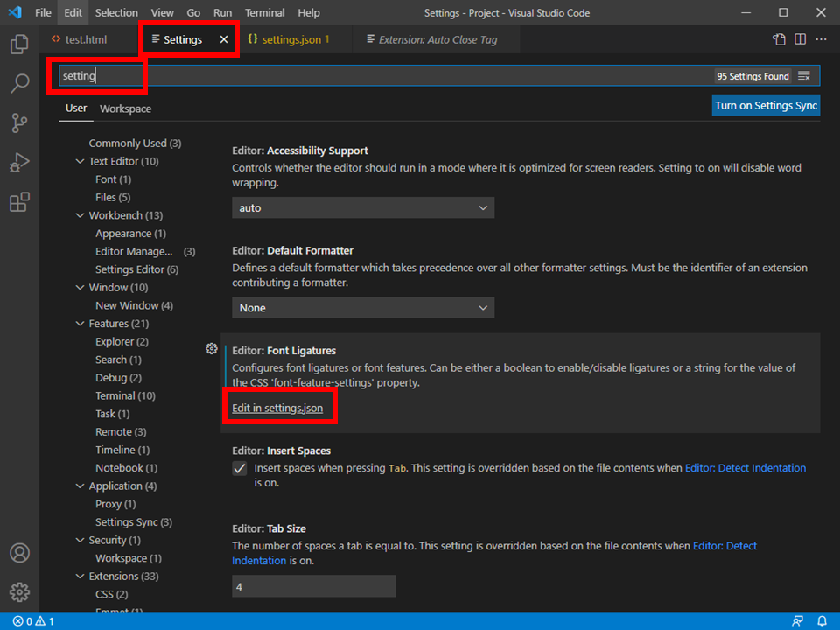Viewport: 840px width, 630px height.
Task: Collapse Features tree section
Action: pyautogui.click(x=80, y=324)
